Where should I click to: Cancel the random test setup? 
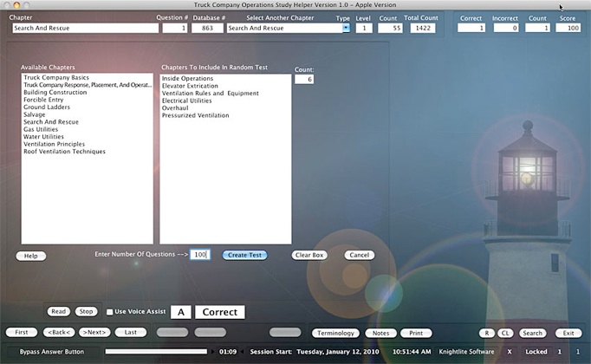360,255
